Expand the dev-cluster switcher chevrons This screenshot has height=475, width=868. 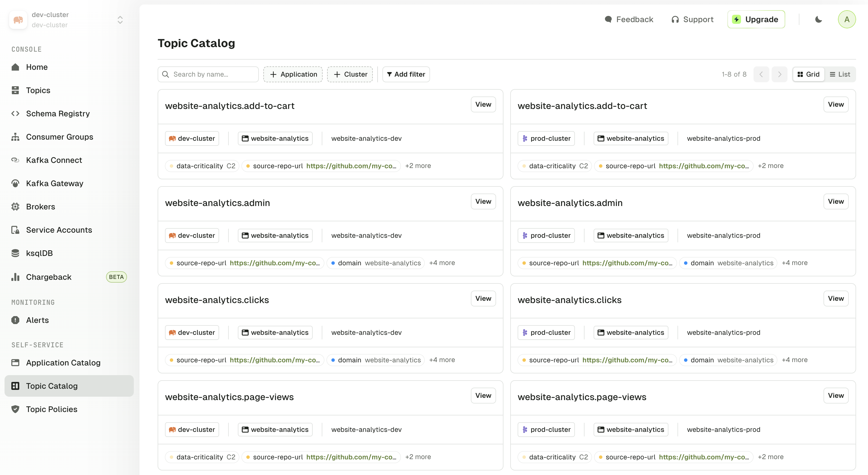tap(120, 20)
